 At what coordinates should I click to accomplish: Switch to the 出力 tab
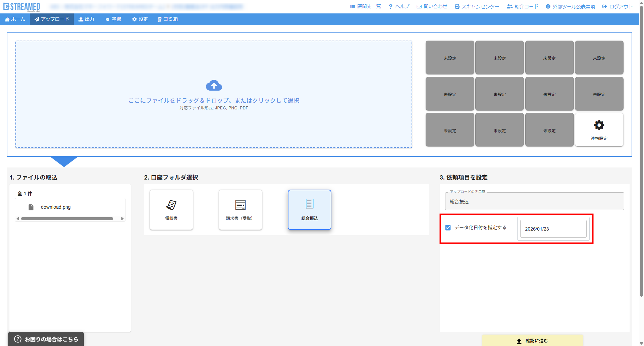(x=87, y=19)
